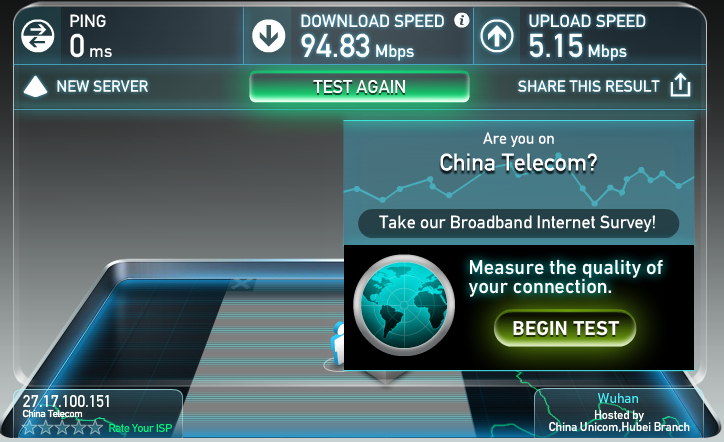This screenshot has width=724, height=442.
Task: Start the Begin Test button
Action: [565, 328]
